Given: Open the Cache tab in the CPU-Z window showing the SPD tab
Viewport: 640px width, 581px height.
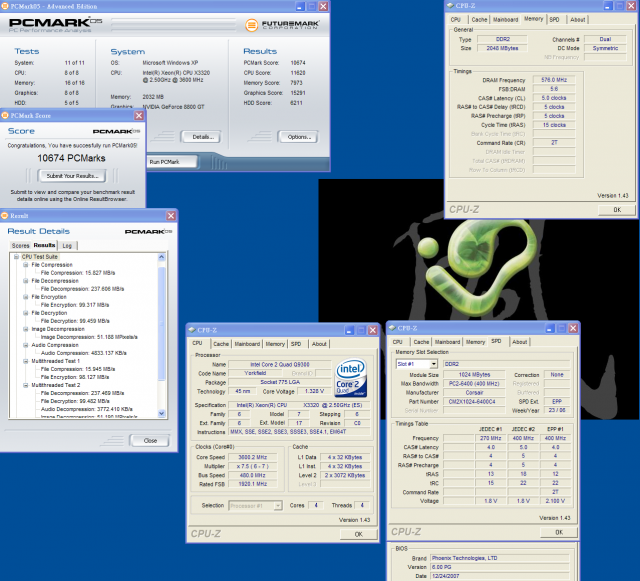Looking at the screenshot, I should [421, 342].
